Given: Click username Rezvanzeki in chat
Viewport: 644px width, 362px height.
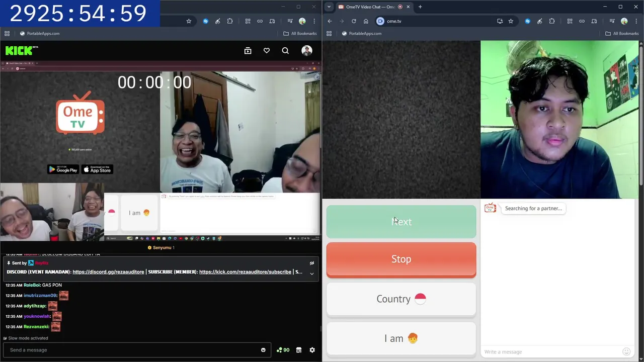Looking at the screenshot, I should click(x=36, y=327).
